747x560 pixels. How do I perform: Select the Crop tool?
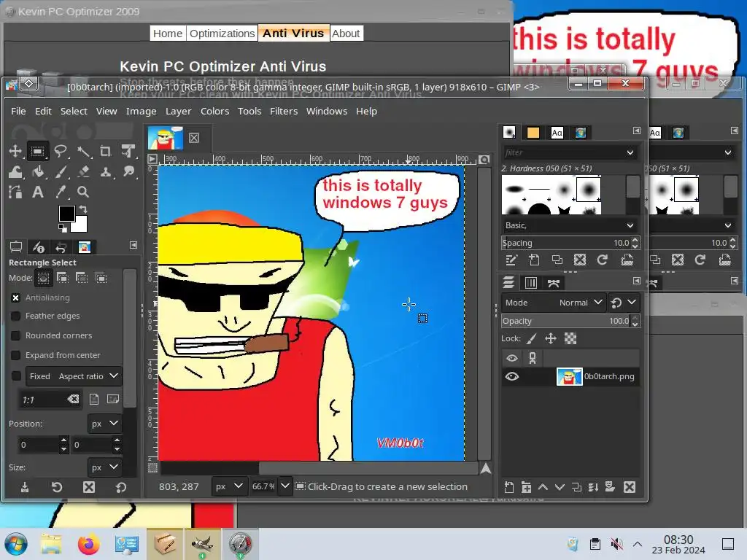(x=106, y=152)
